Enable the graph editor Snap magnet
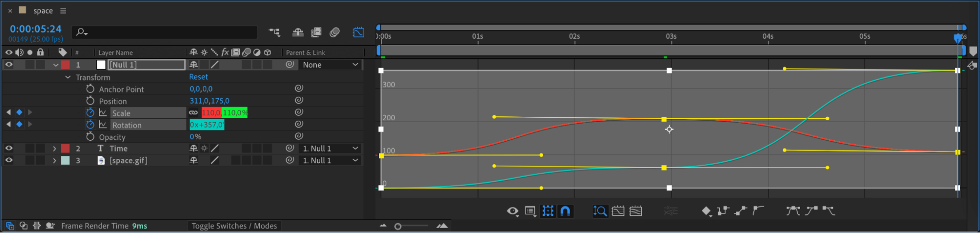The width and height of the screenshot is (980, 233). [x=565, y=211]
